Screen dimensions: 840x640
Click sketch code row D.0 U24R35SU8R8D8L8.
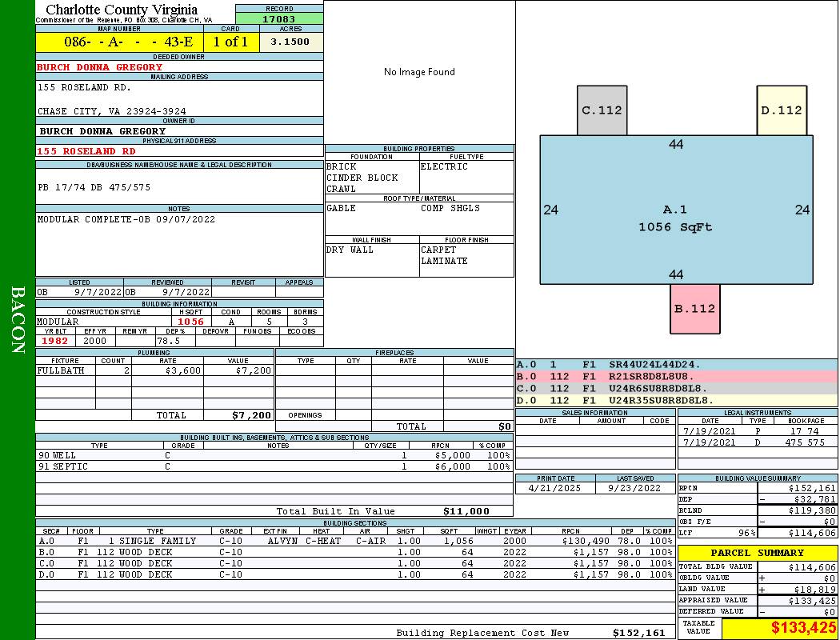point(677,400)
